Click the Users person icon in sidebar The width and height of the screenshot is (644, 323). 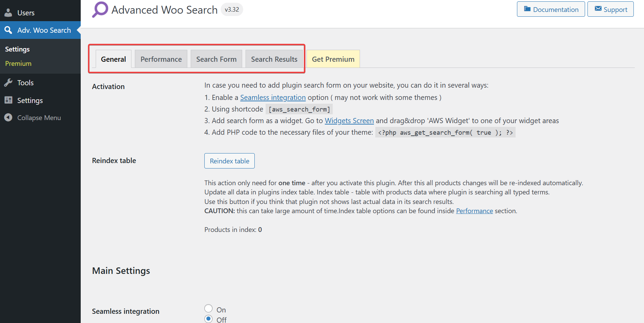click(8, 13)
